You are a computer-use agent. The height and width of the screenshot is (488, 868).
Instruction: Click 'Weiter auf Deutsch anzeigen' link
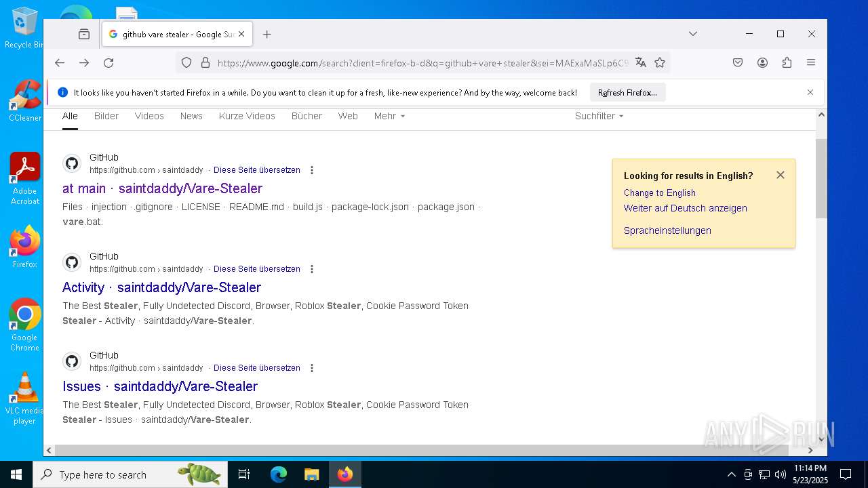click(x=686, y=208)
